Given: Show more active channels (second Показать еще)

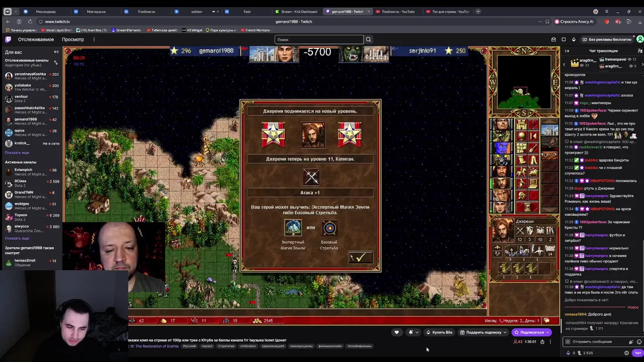Looking at the screenshot, I should 17,238.
